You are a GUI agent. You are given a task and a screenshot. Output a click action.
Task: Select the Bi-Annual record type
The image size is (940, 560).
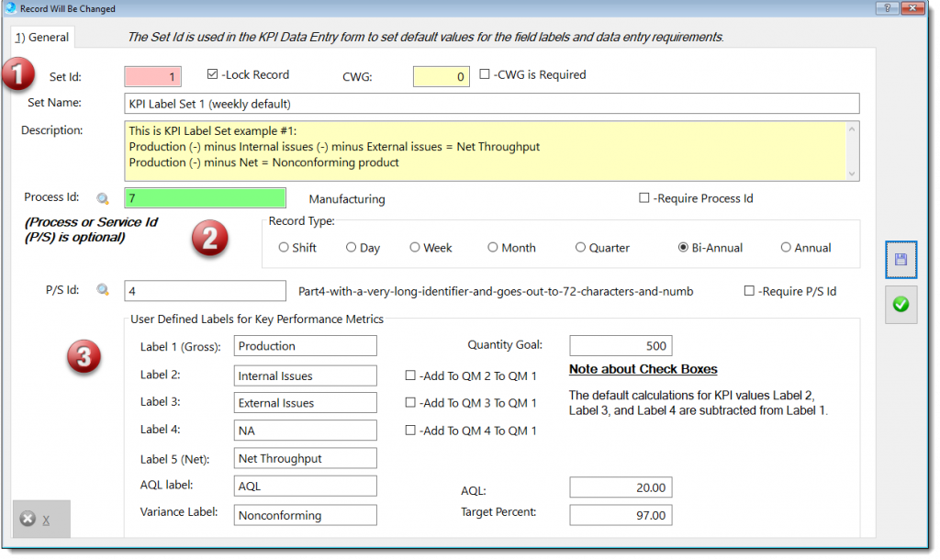(x=683, y=247)
